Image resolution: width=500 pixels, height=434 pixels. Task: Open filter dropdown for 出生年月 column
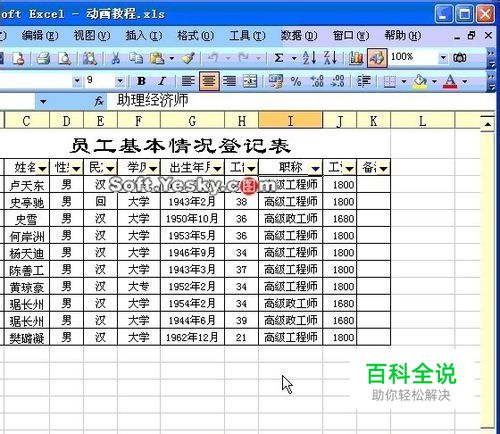click(217, 169)
